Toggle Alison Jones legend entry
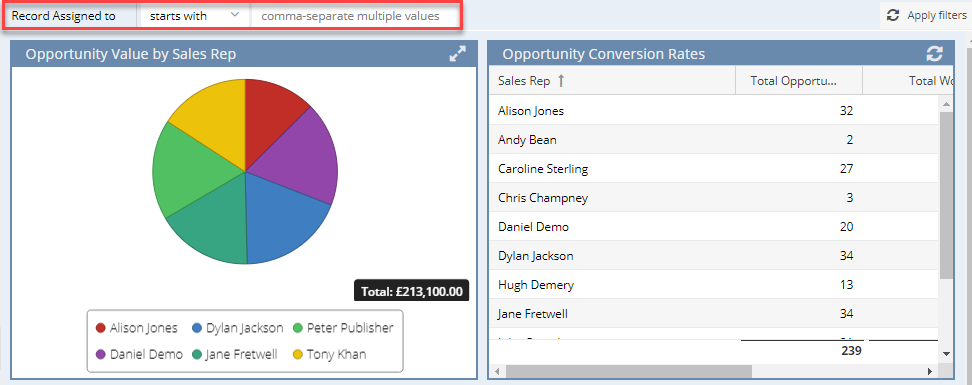 coord(136,328)
